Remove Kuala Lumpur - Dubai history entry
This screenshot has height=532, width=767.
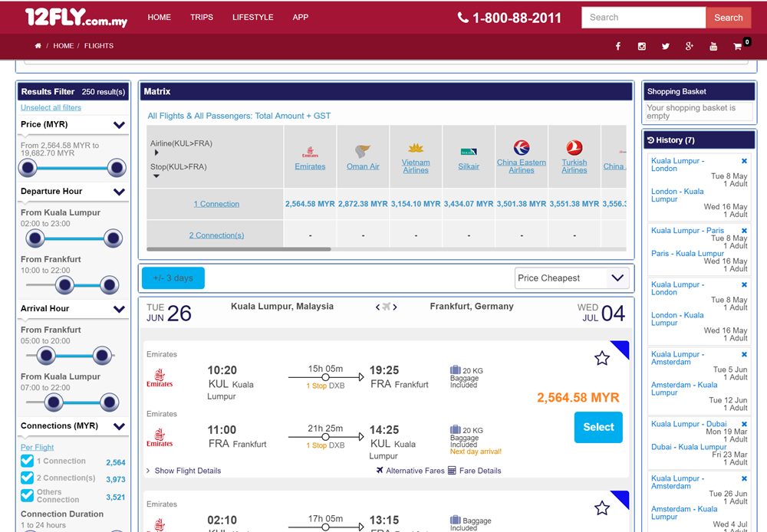(x=744, y=424)
